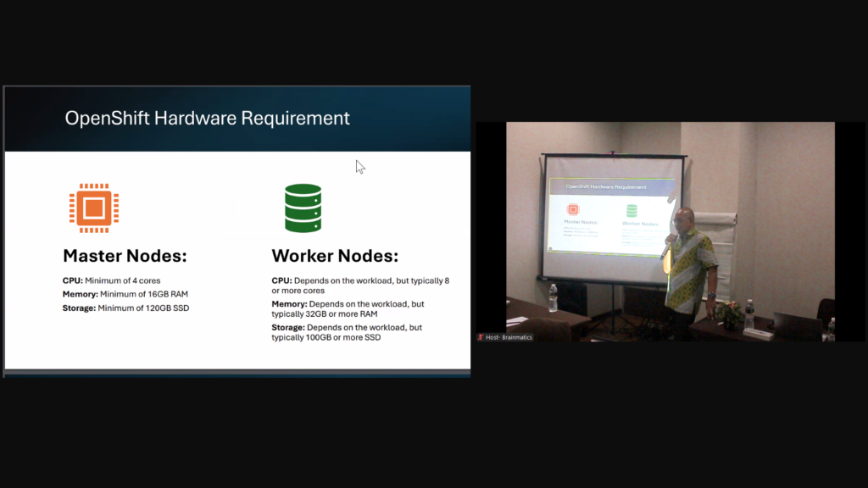Select the Host- Brainmatics name label

pos(509,337)
